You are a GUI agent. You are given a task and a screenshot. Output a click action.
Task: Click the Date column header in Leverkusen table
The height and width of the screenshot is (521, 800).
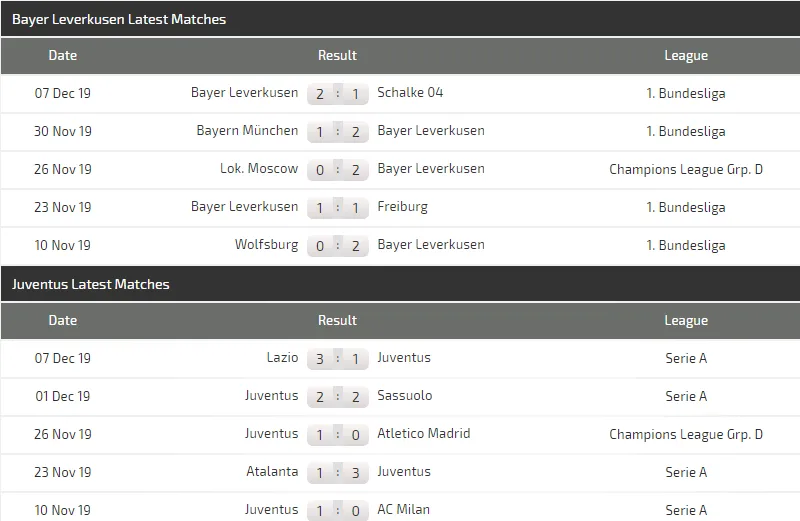pyautogui.click(x=62, y=55)
